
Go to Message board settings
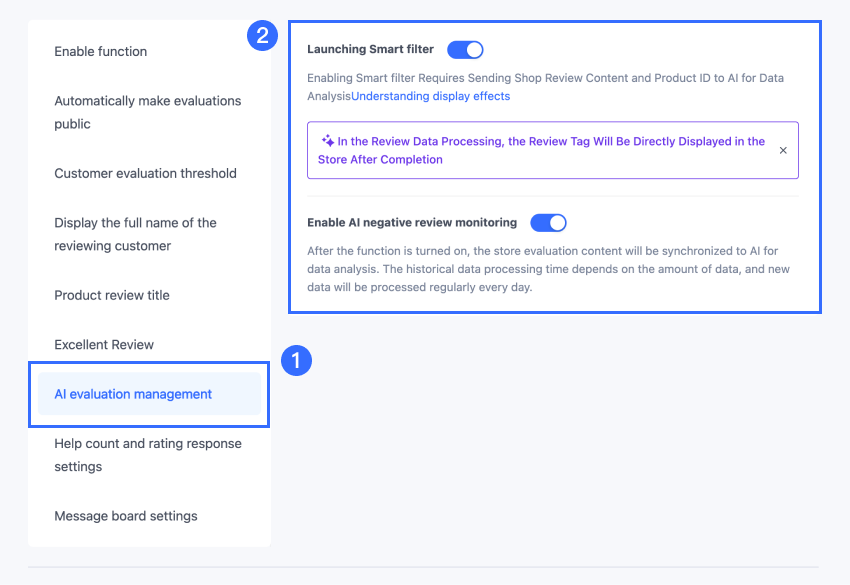point(126,516)
